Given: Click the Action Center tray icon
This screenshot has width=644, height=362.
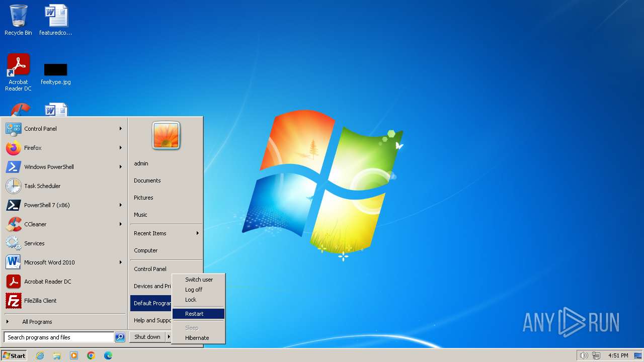Looking at the screenshot, I should point(638,355).
